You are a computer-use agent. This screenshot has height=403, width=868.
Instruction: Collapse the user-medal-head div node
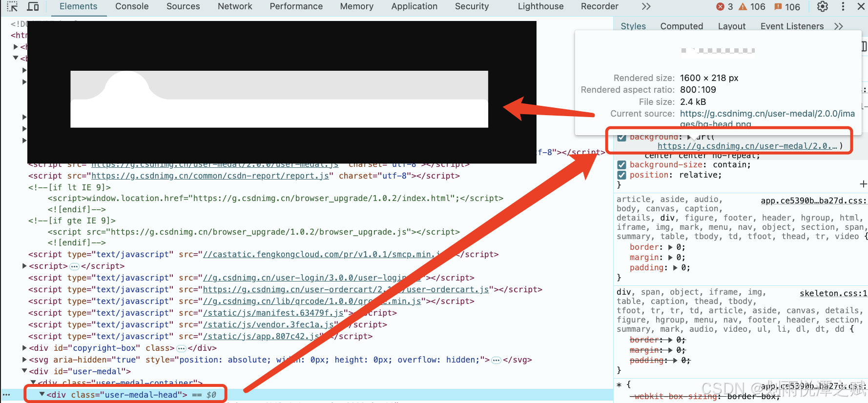point(42,394)
